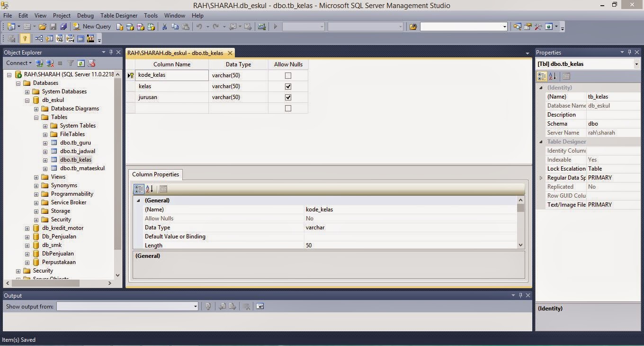Click the Analysis Services MDX Query icon
The height and width of the screenshot is (346, 644).
(130, 27)
